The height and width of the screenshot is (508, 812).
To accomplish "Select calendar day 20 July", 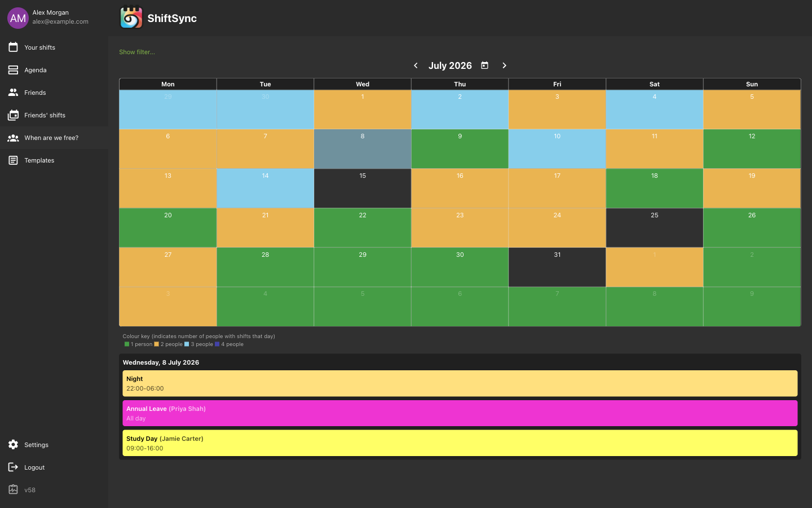I will click(167, 228).
